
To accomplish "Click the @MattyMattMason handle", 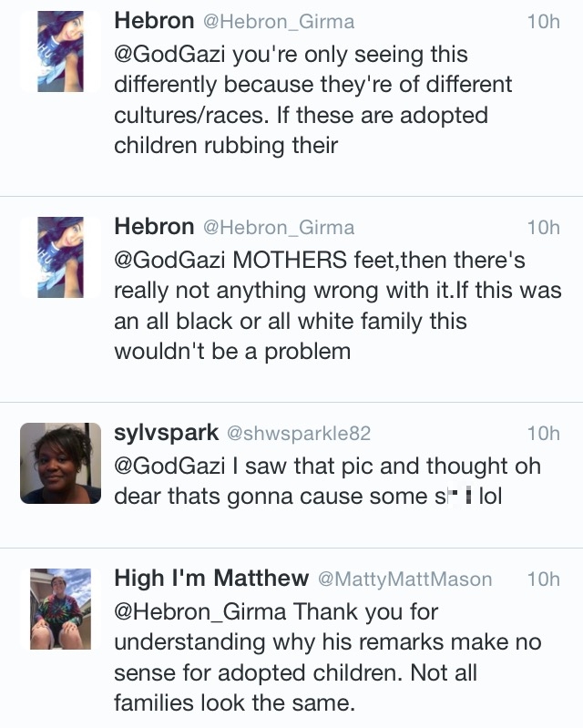I will pos(404,579).
